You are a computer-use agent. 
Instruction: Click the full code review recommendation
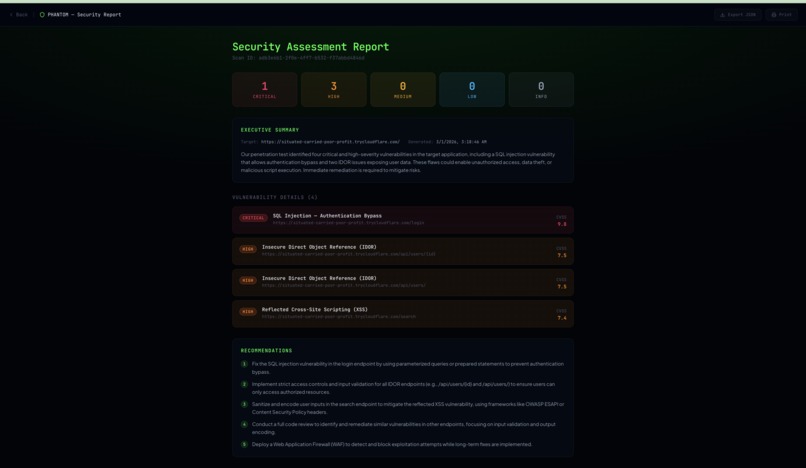(x=404, y=428)
